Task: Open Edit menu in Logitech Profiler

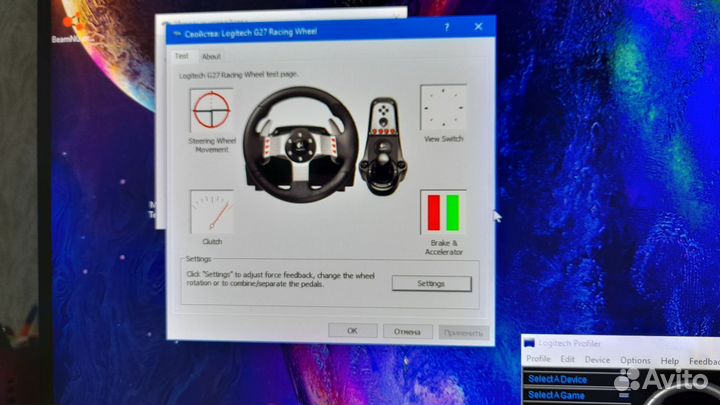Action: (567, 360)
